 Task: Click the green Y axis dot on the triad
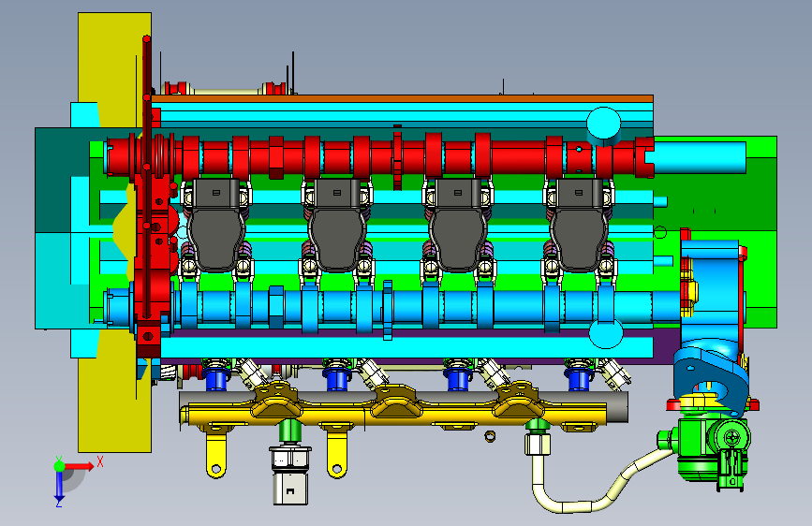click(60, 466)
